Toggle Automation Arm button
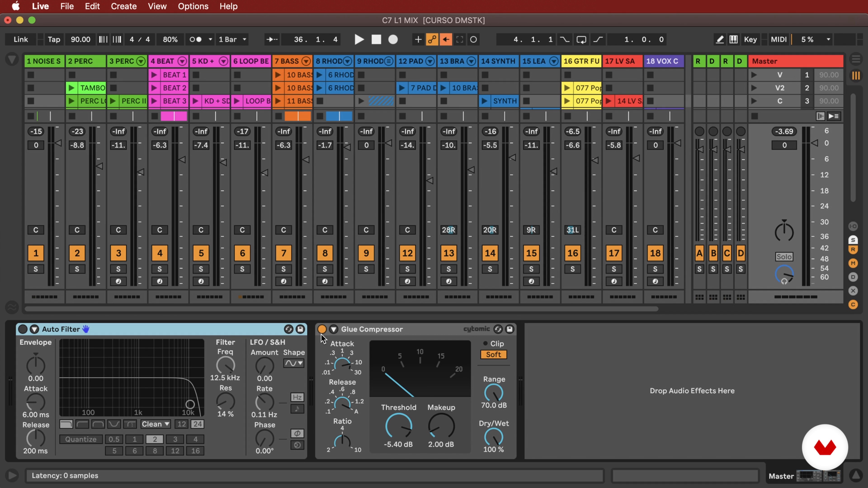The image size is (868, 488). 432,39
